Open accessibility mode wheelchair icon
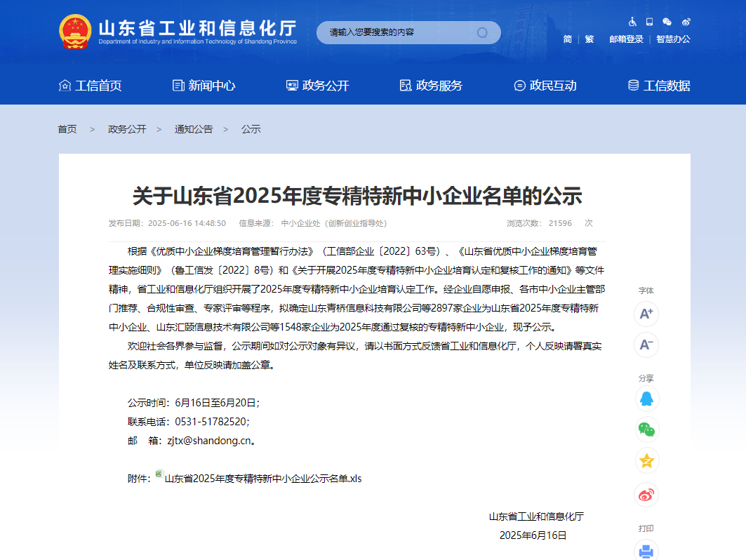746x560 pixels. [632, 22]
